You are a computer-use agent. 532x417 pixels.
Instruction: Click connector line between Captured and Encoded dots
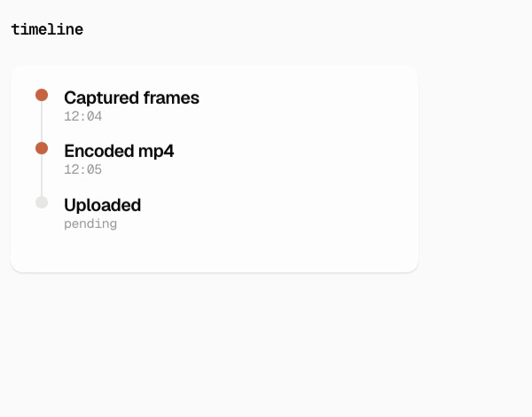pyautogui.click(x=42, y=122)
